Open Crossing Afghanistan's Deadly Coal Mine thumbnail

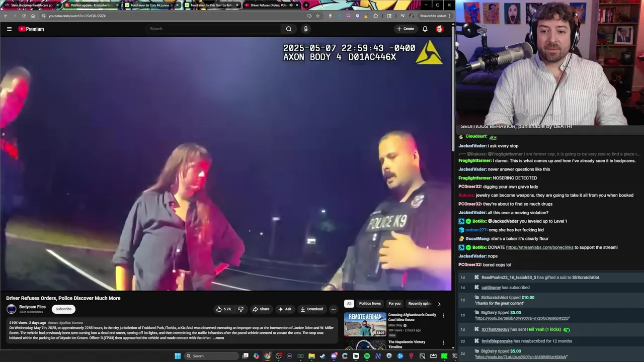[365, 324]
